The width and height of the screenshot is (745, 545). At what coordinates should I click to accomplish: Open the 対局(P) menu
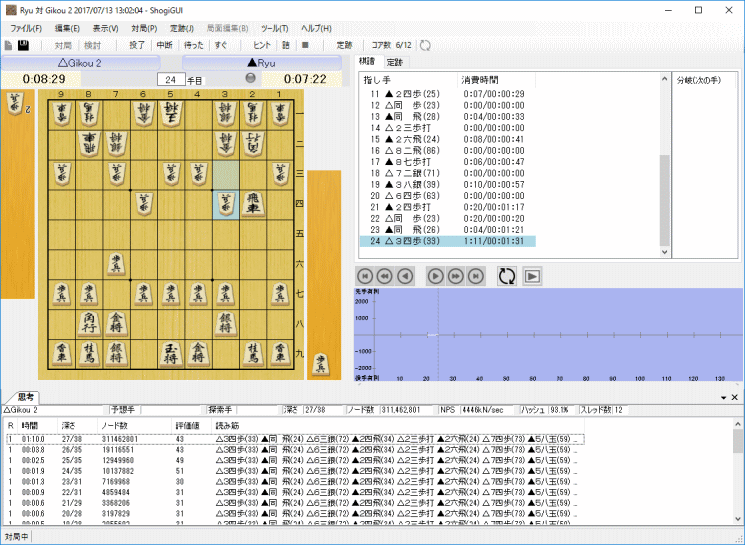pyautogui.click(x=143, y=28)
